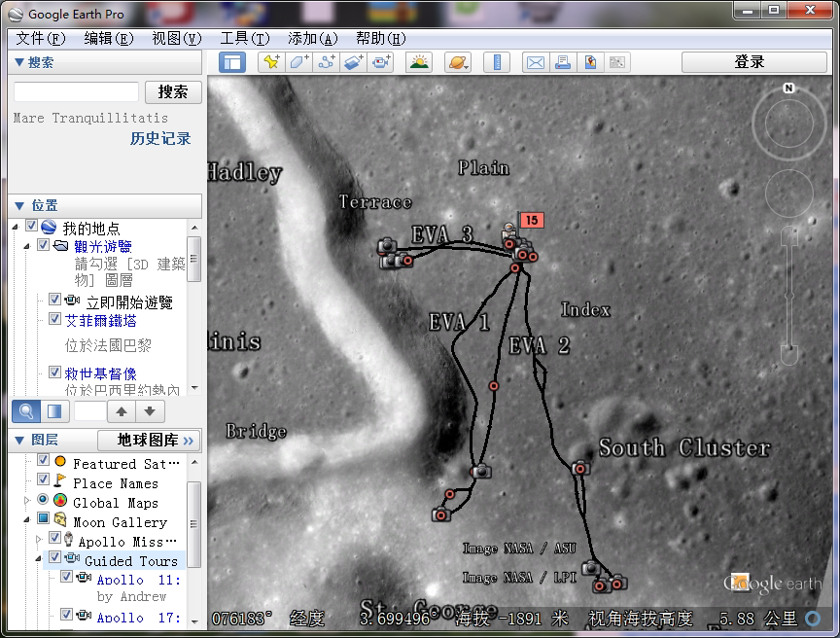This screenshot has height=638, width=840.
Task: Click the email envelope icon
Action: pos(535,62)
